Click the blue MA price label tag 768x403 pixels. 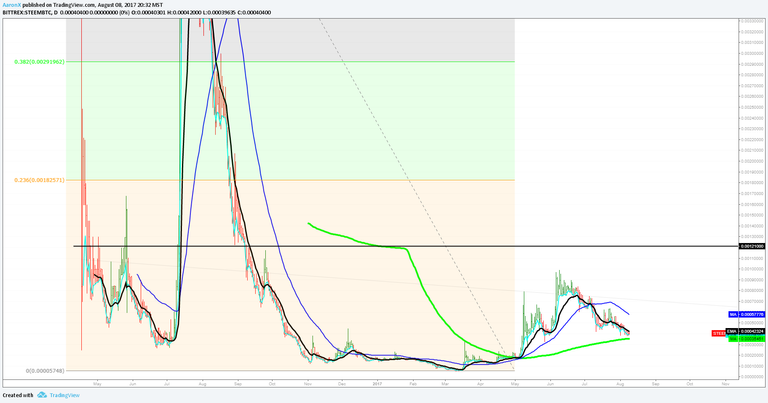click(x=746, y=314)
